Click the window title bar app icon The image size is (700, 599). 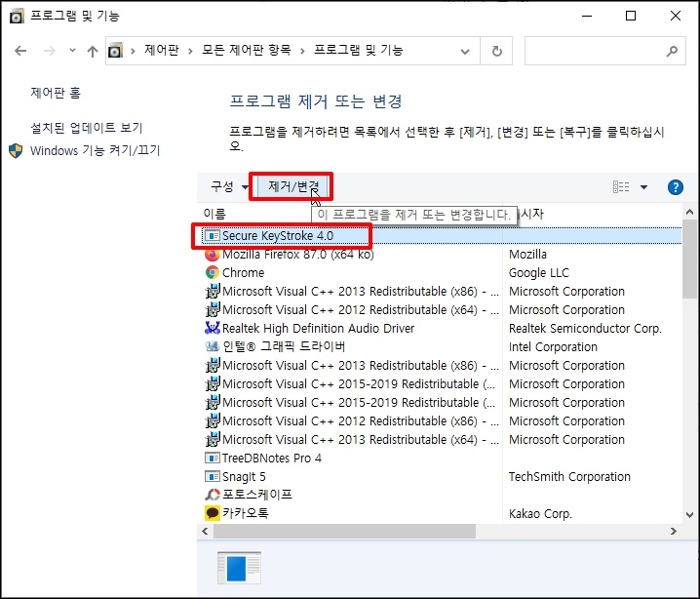click(x=17, y=16)
